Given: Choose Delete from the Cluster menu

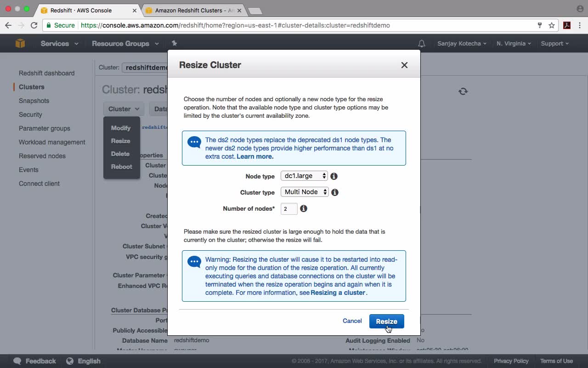Looking at the screenshot, I should point(120,154).
